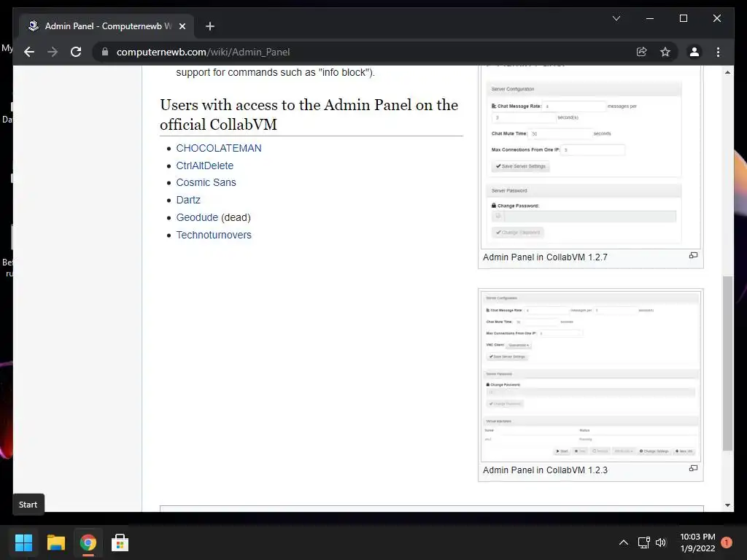Click the scrollbar down arrow
Screen dimensions: 747x560
pos(727,505)
